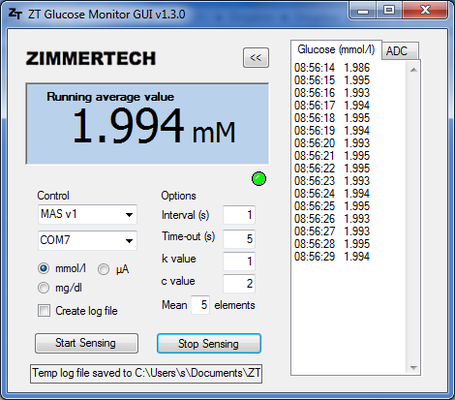This screenshot has height=400, width=455.
Task: Enable the Create log file checkbox
Action: pyautogui.click(x=44, y=311)
